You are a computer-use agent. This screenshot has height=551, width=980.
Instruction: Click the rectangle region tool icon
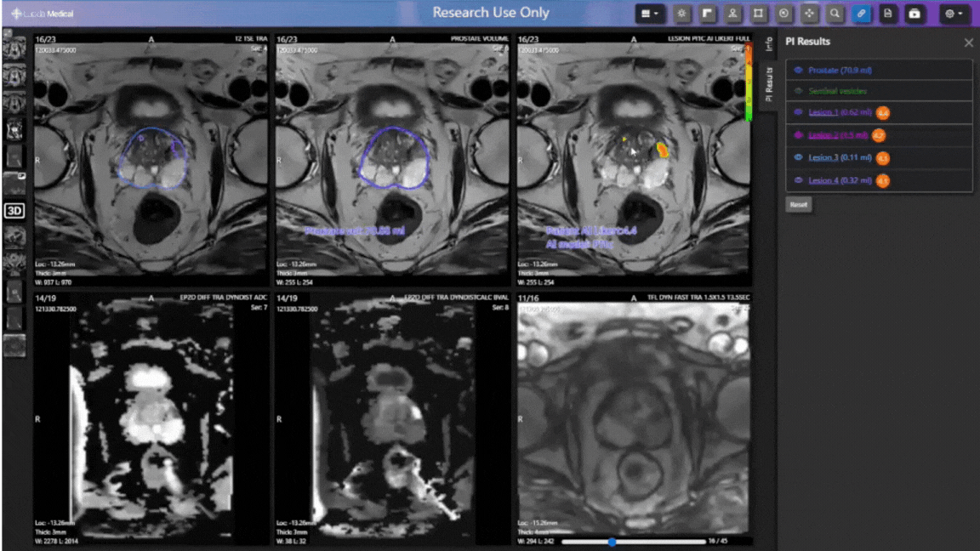[758, 14]
